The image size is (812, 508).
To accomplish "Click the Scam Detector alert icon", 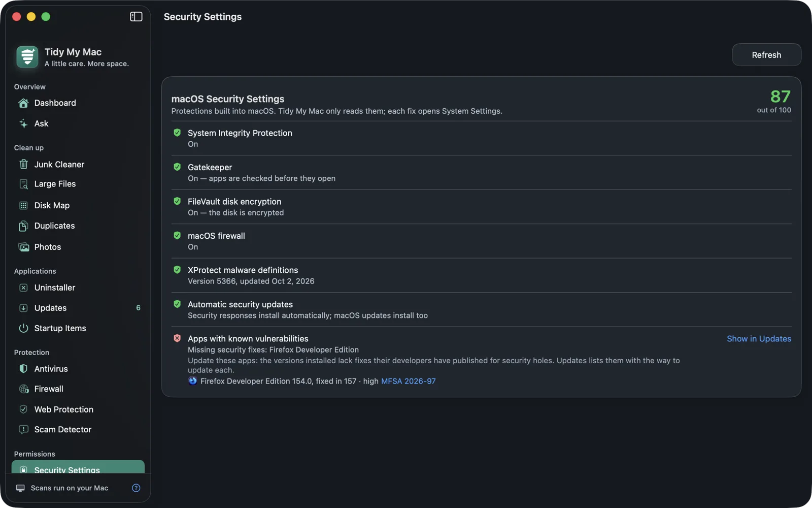I will click(x=23, y=430).
